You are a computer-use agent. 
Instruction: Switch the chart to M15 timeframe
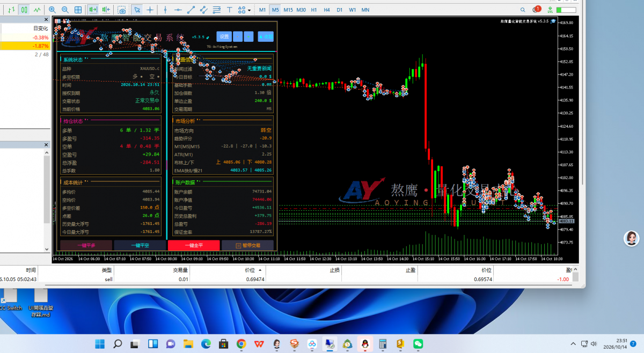pyautogui.click(x=288, y=10)
